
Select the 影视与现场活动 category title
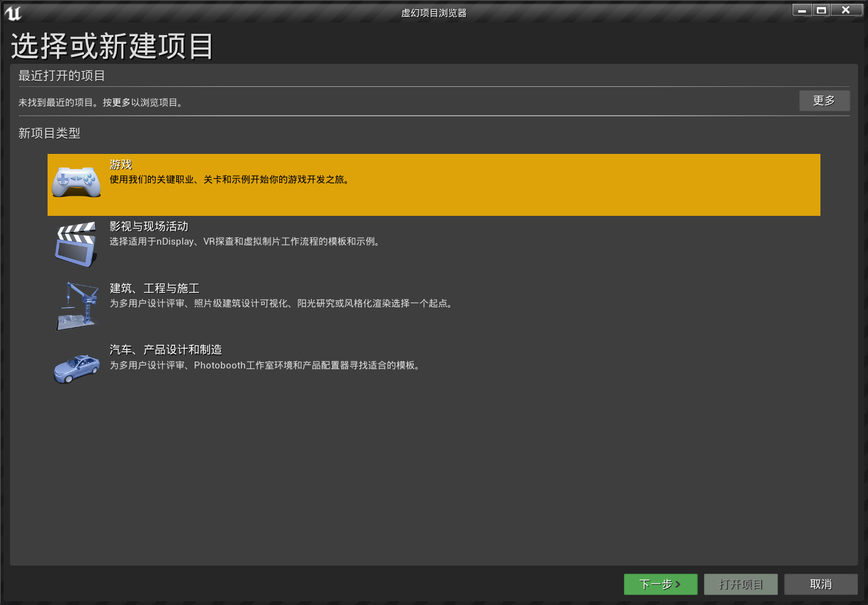pyautogui.click(x=149, y=226)
